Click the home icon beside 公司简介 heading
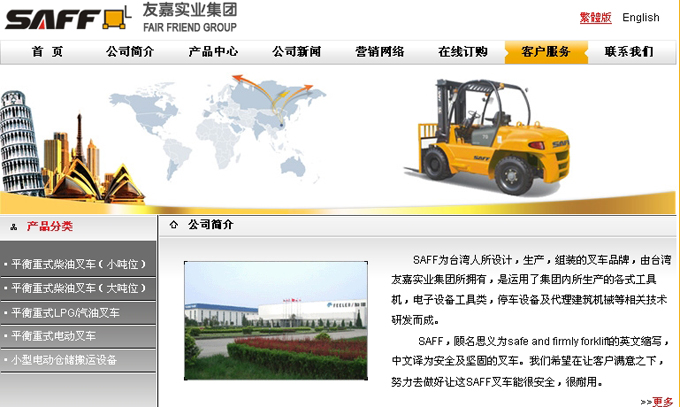 click(174, 224)
